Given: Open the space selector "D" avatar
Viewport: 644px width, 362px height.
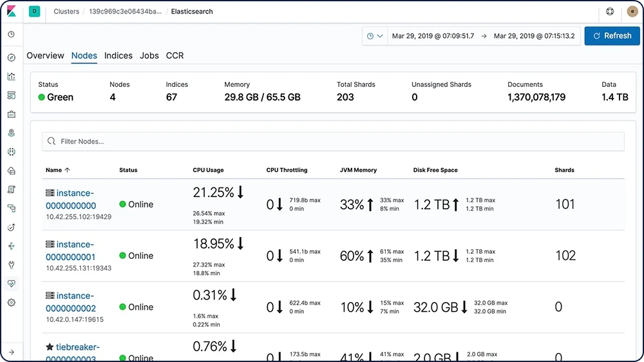Looking at the screenshot, I should 35,12.
